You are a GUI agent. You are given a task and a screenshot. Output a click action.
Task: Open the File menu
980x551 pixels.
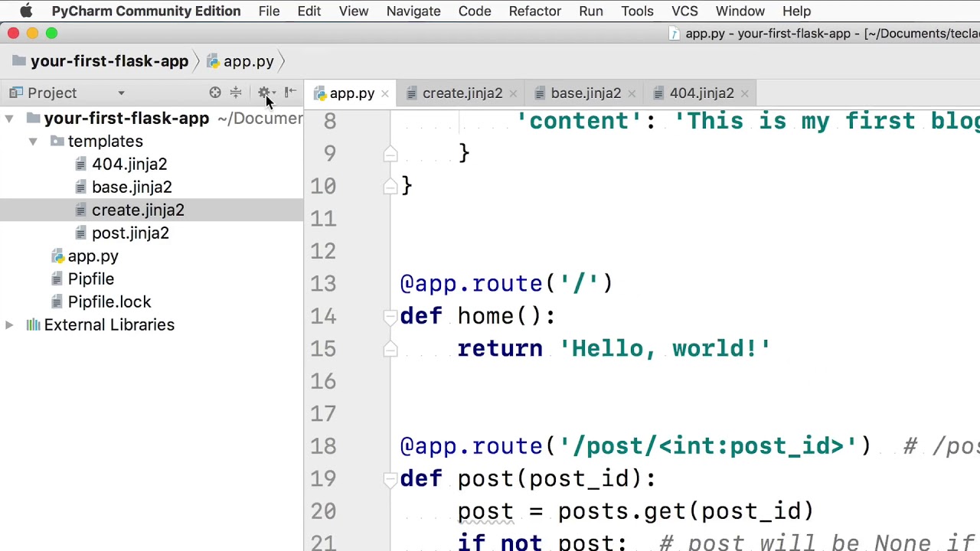269,11
